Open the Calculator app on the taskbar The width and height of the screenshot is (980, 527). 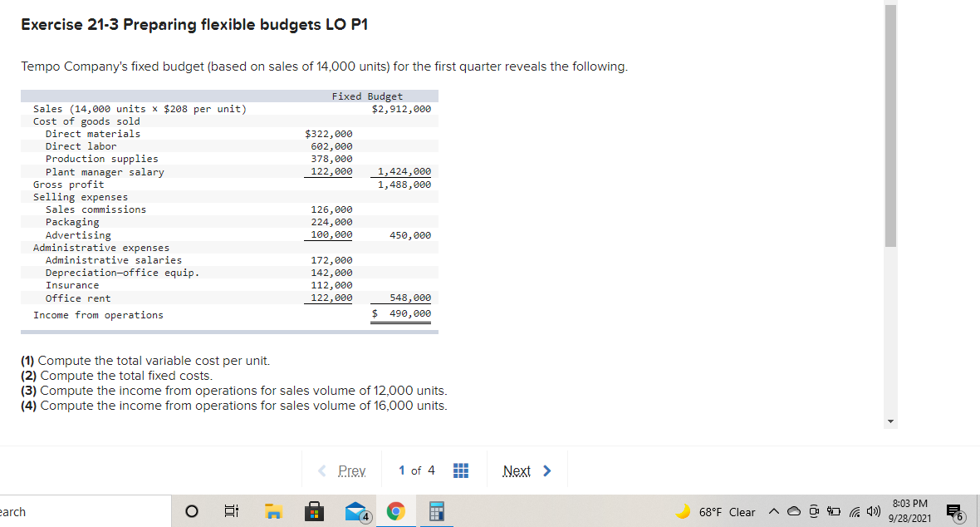(435, 511)
